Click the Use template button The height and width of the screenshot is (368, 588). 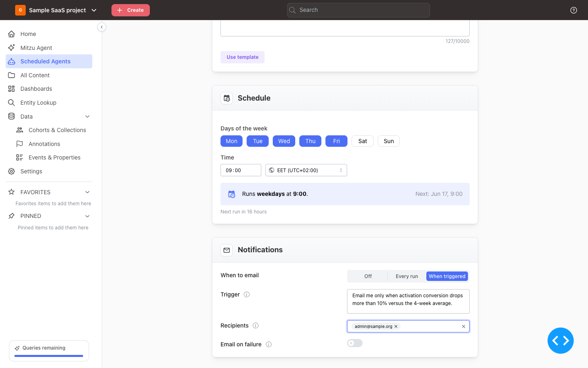pyautogui.click(x=243, y=57)
